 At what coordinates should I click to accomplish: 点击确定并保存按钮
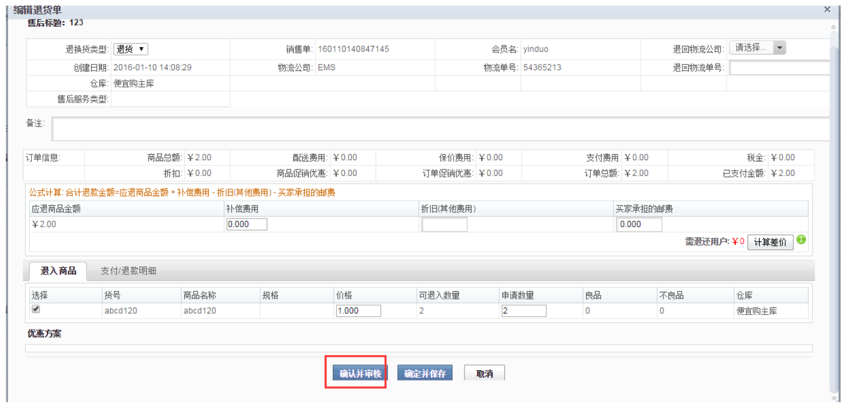point(425,373)
